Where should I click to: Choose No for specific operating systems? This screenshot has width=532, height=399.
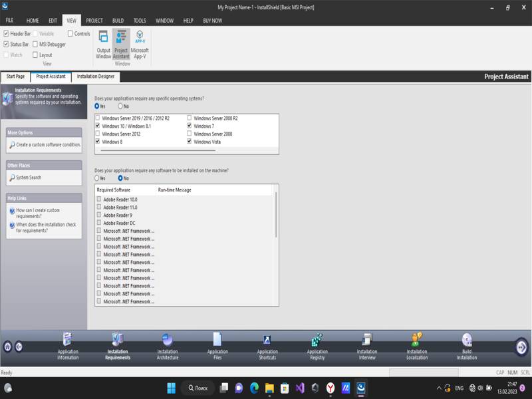(x=120, y=106)
